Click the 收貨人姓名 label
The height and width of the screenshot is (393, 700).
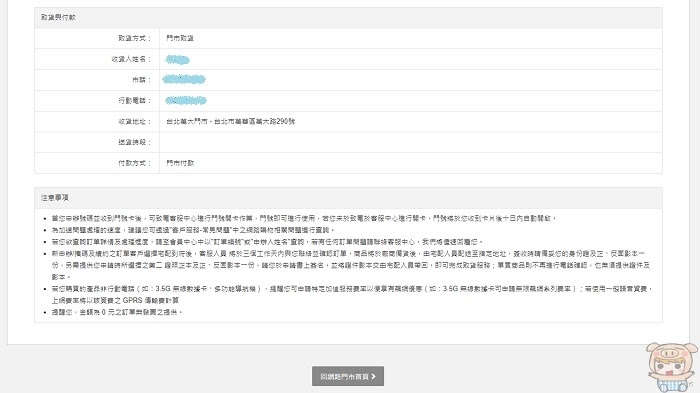131,59
